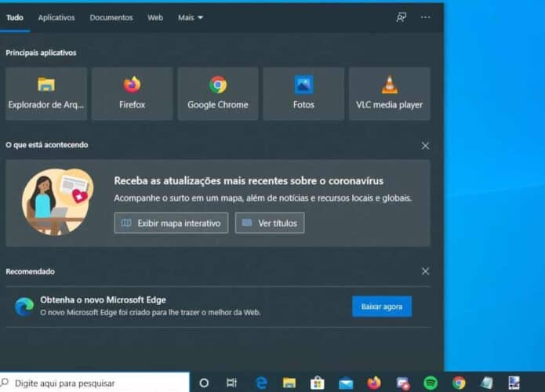
Task: Click Ver títulos button
Action: 270,223
